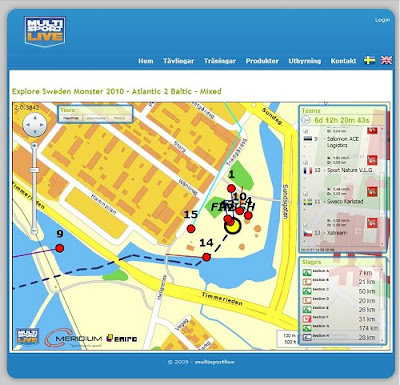Click the French flag of team 10

307,170
